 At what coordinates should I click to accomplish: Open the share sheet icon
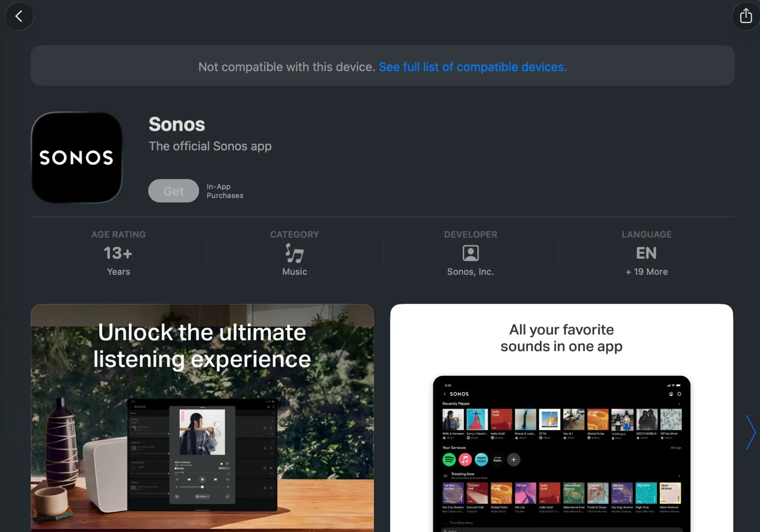pos(746,16)
